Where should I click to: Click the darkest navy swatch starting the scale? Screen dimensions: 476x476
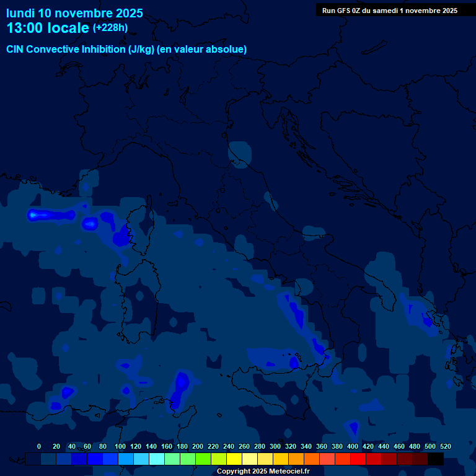(x=33, y=459)
